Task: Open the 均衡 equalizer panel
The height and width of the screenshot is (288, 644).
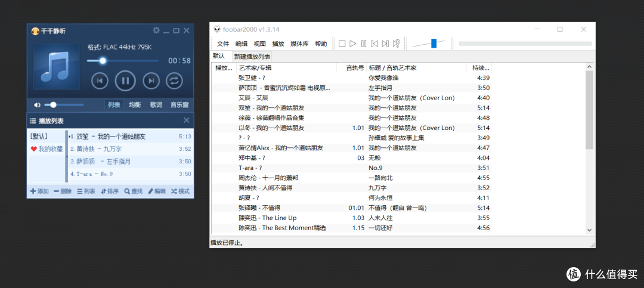Action: point(135,105)
